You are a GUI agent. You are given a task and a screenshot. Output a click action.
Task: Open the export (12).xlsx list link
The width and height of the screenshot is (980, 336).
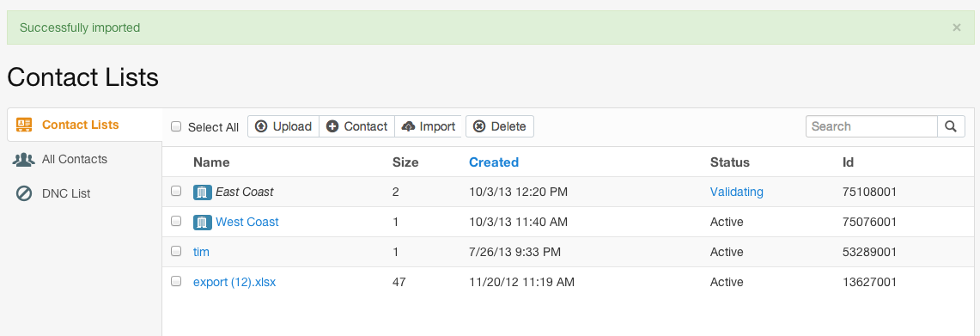[234, 282]
